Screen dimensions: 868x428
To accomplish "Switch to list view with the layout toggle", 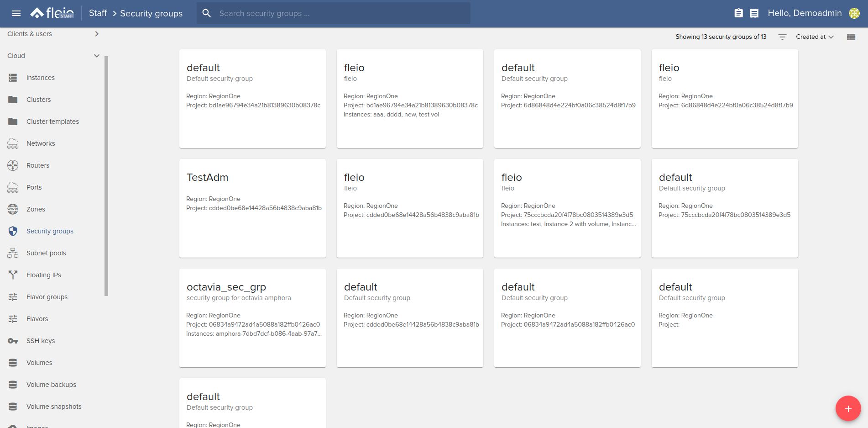I will point(851,37).
